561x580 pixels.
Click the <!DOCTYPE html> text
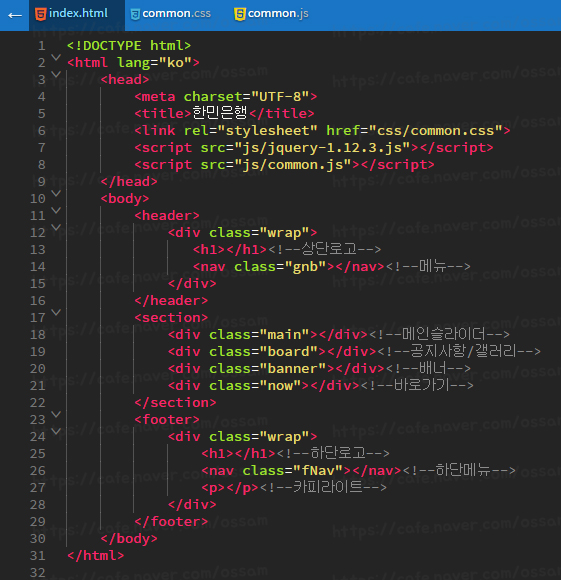pos(129,46)
